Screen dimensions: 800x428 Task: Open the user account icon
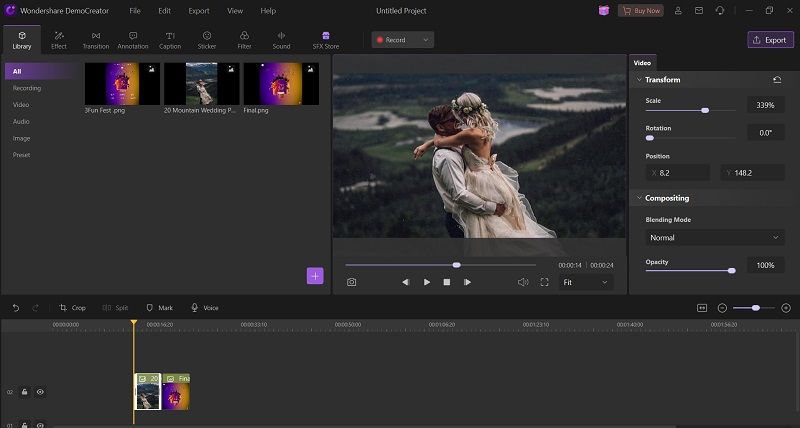click(x=678, y=11)
